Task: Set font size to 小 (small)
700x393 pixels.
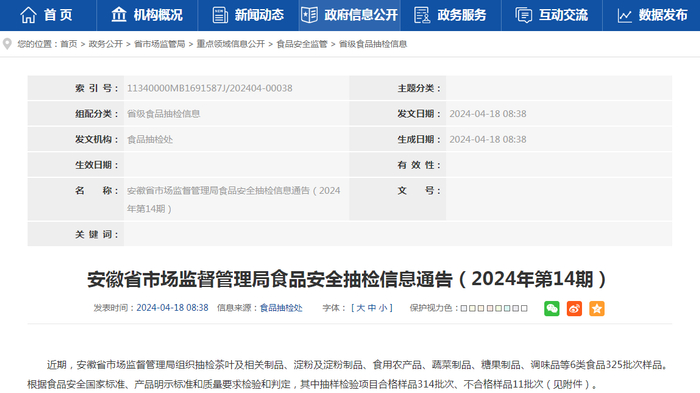Action: tap(383, 308)
